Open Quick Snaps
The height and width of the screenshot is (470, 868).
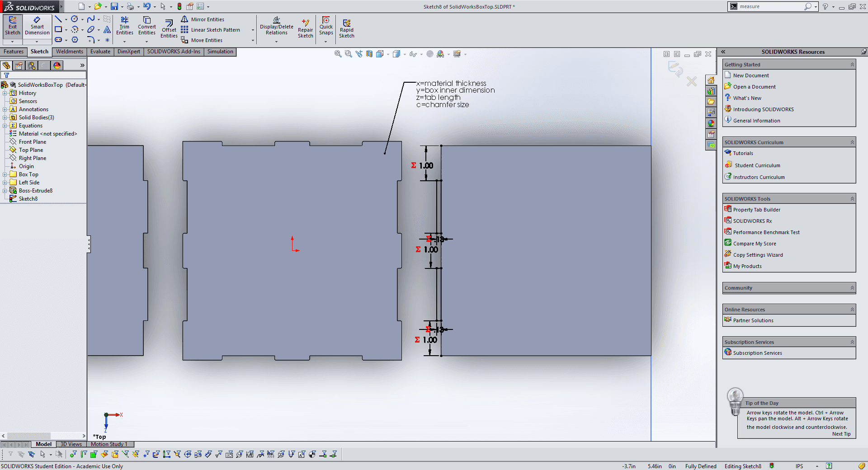tap(326, 26)
